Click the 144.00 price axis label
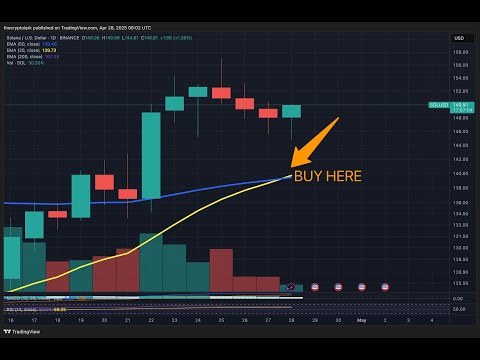Image resolution: width=480 pixels, height=360 pixels. [460, 145]
